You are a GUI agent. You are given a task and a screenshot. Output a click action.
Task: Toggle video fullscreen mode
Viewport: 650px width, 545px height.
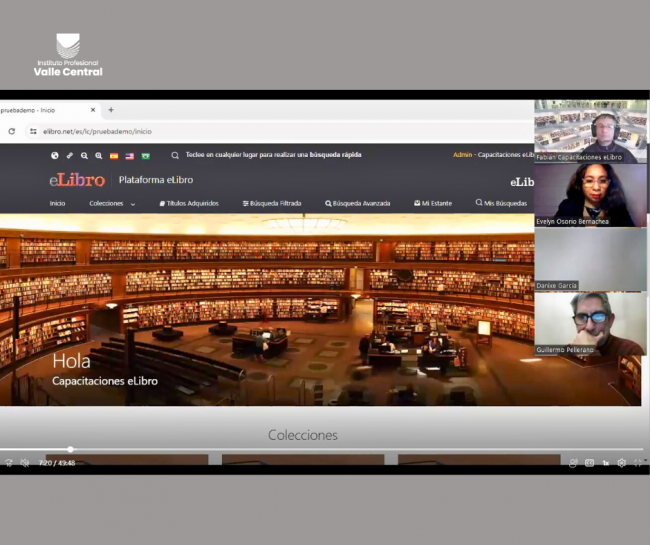(x=637, y=463)
